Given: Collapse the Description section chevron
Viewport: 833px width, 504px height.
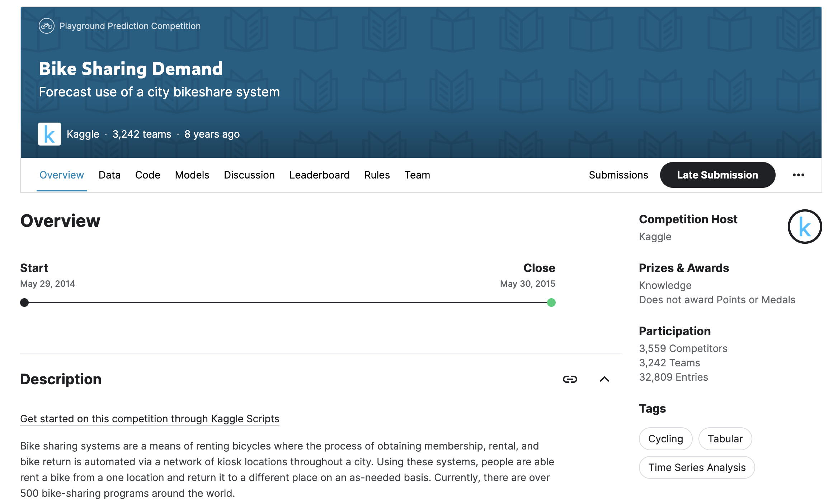Looking at the screenshot, I should (604, 379).
